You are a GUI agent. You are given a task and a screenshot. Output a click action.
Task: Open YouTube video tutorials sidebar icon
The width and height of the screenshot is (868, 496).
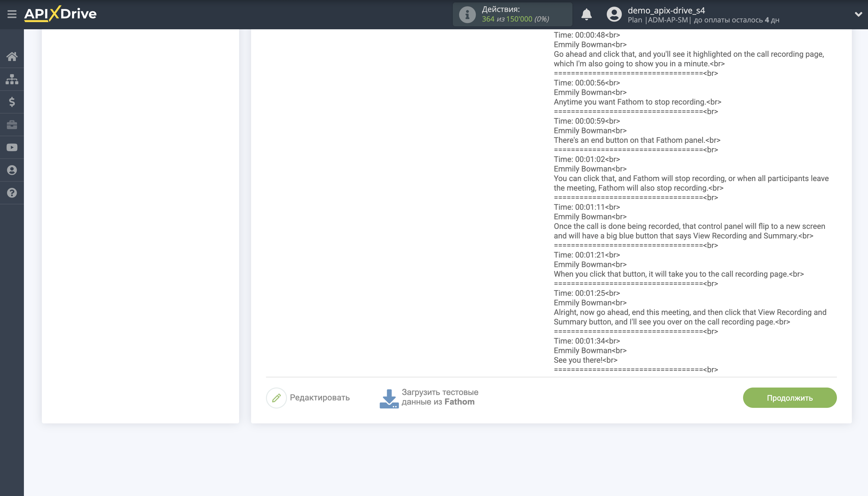tap(12, 148)
